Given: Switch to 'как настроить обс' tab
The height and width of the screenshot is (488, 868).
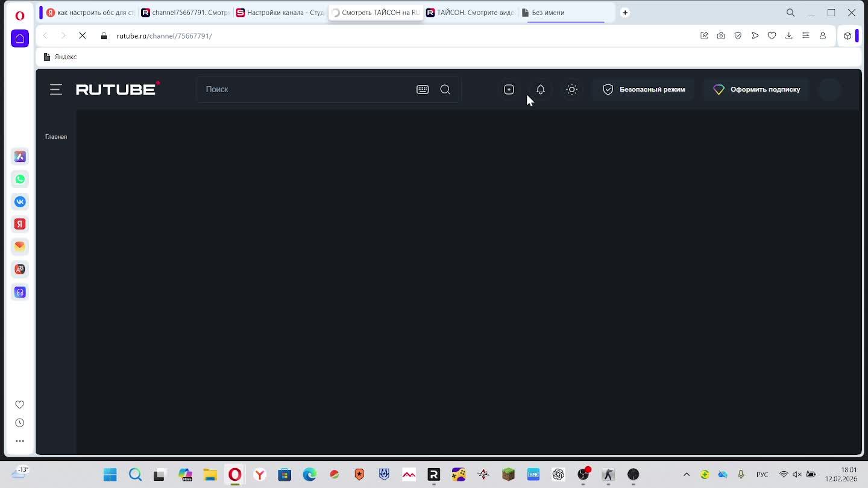Looking at the screenshot, I should [90, 12].
